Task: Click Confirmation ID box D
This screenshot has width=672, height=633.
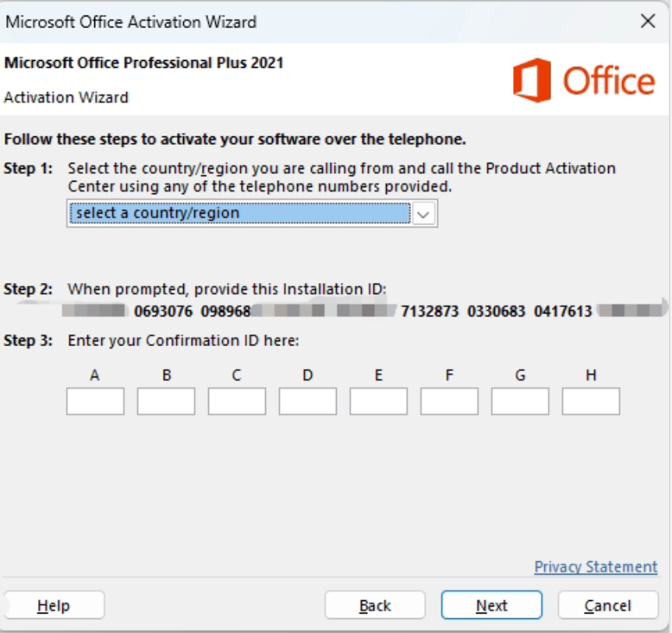Action: [309, 401]
